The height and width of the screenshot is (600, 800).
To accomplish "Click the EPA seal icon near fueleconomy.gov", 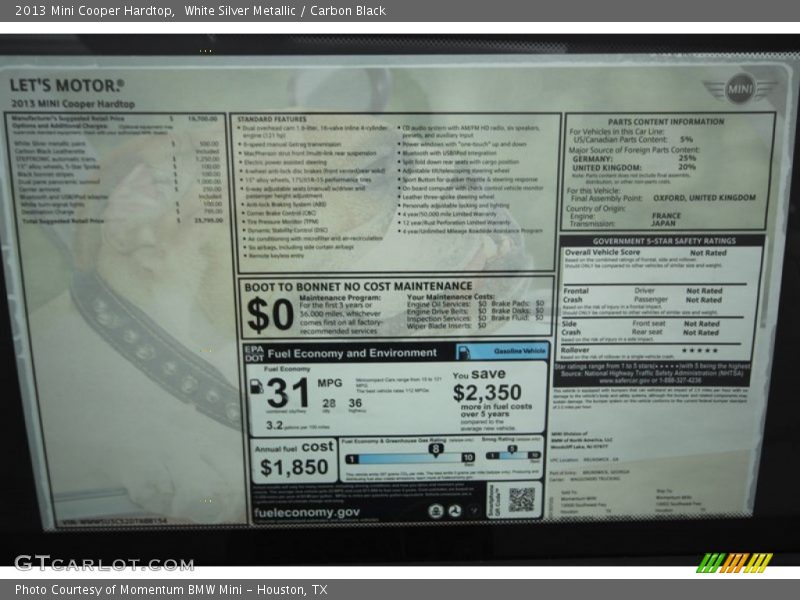I will pyautogui.click(x=437, y=510).
